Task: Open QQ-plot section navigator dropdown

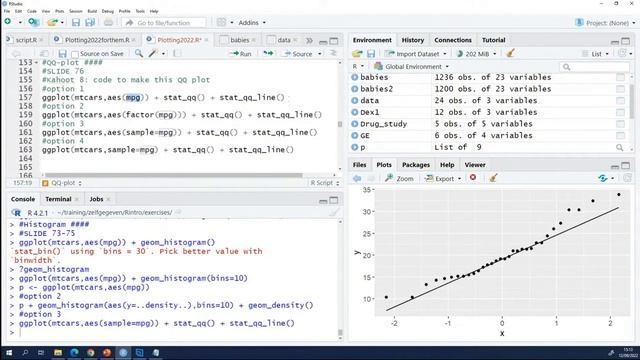Action: 62,183
